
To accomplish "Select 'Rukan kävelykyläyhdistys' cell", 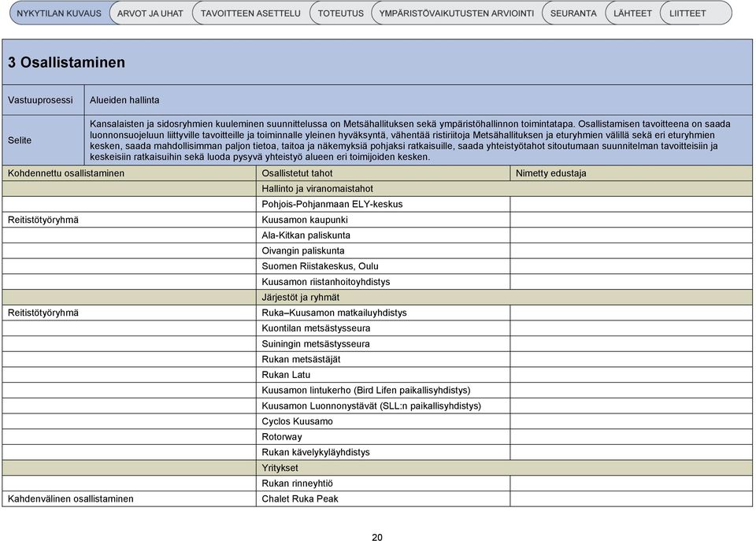I will (383, 452).
